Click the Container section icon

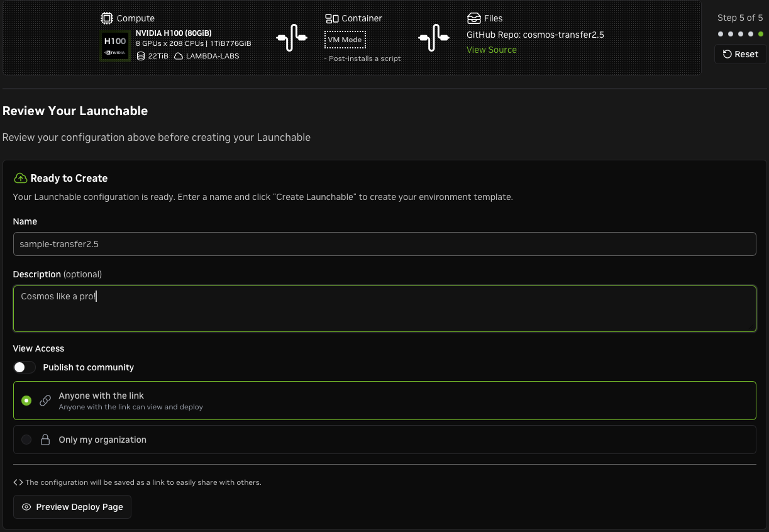tap(331, 18)
